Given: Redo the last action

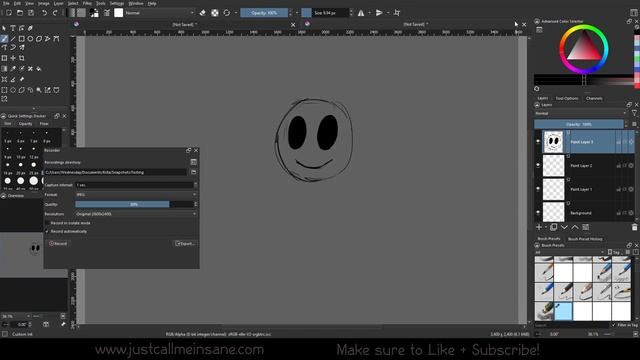Looking at the screenshot, I should click(x=55, y=13).
